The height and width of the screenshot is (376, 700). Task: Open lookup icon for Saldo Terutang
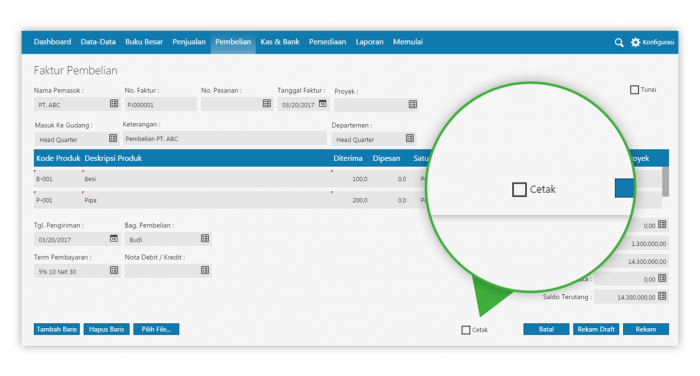(x=662, y=296)
